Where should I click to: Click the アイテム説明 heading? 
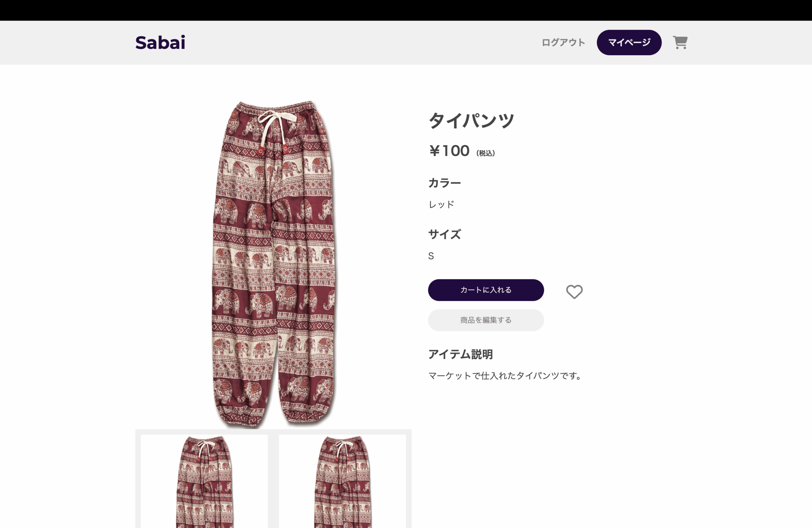click(461, 354)
